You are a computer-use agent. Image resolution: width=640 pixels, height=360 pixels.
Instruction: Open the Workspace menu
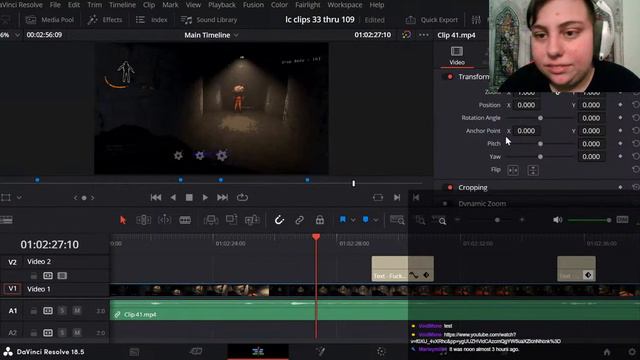point(345,5)
